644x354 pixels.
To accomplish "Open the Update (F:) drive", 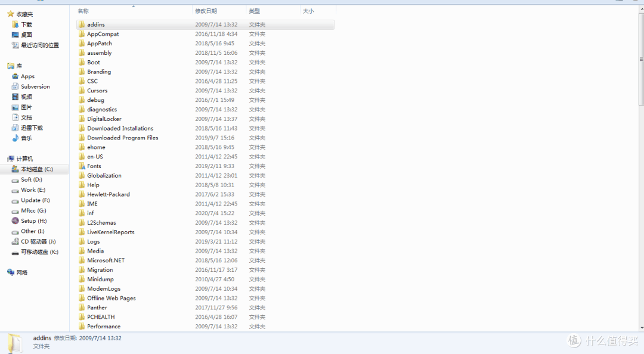I will click(35, 200).
